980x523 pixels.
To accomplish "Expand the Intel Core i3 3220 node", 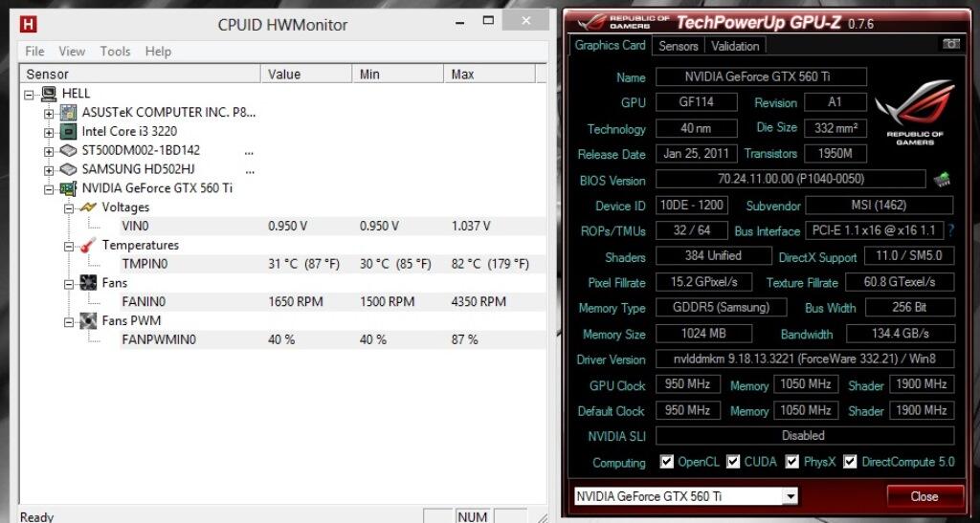I will coord(49,133).
